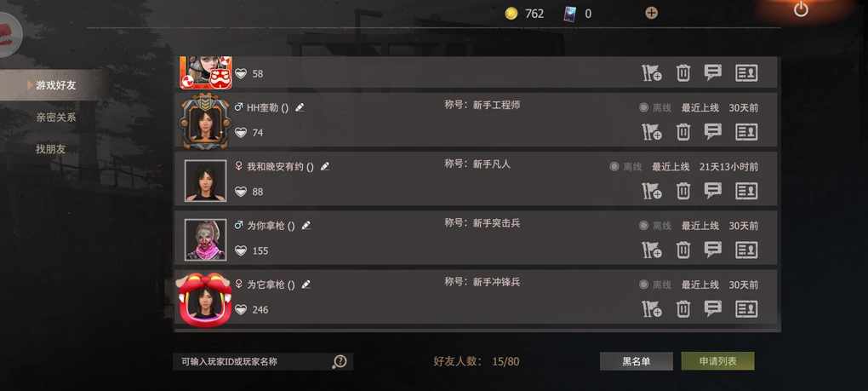Click the power icon at top right
The width and height of the screenshot is (868, 391).
pyautogui.click(x=801, y=9)
